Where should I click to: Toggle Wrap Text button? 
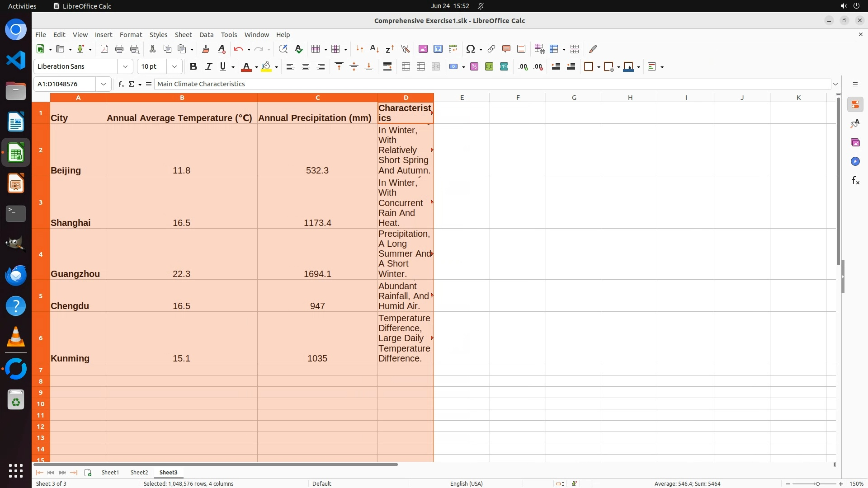387,67
